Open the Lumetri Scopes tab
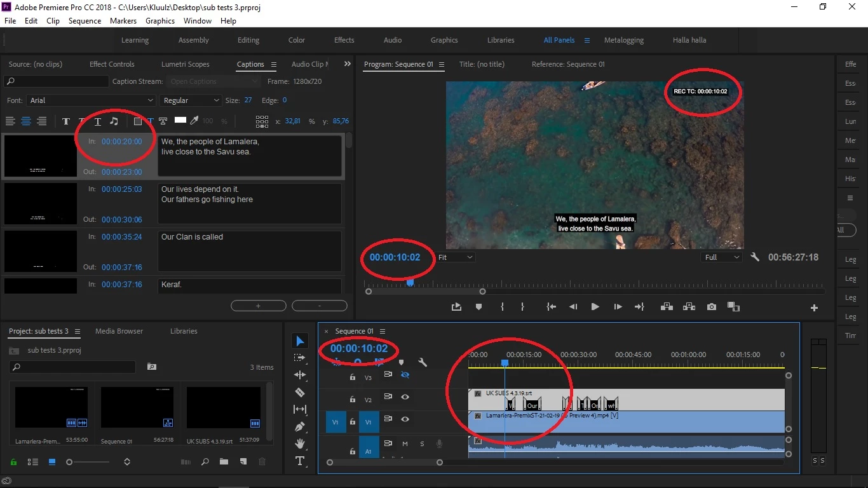868x488 pixels. pyautogui.click(x=185, y=64)
